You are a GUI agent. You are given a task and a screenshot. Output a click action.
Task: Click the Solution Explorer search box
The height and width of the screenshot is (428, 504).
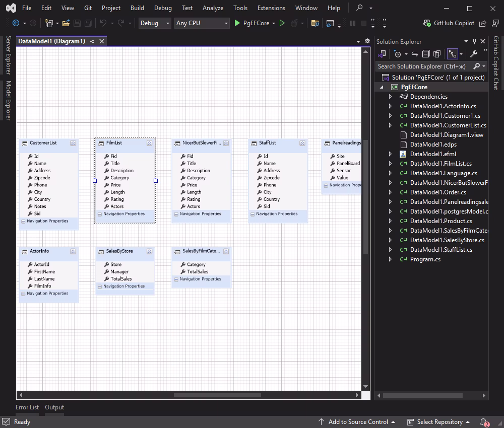pos(426,66)
